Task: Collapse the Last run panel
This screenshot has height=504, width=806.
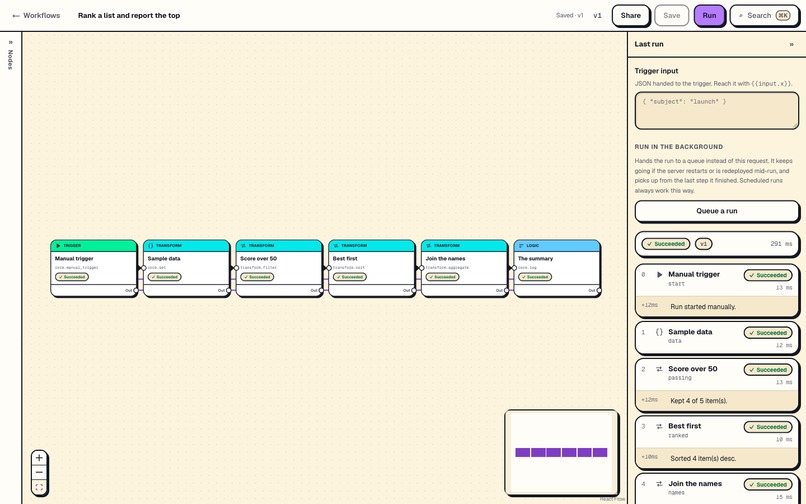Action: (791, 44)
